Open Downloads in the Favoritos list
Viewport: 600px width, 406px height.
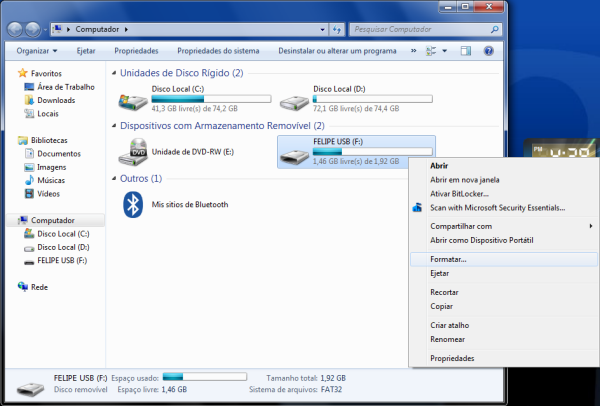[56, 100]
